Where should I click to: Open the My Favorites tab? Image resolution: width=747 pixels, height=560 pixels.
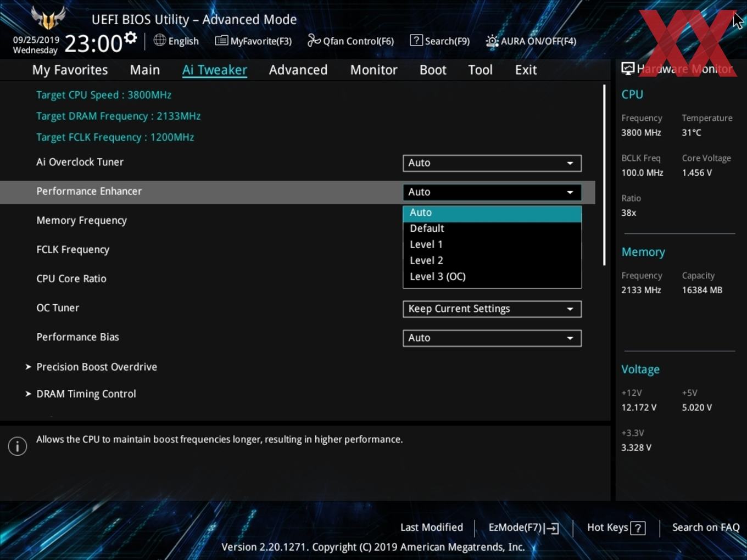click(70, 70)
